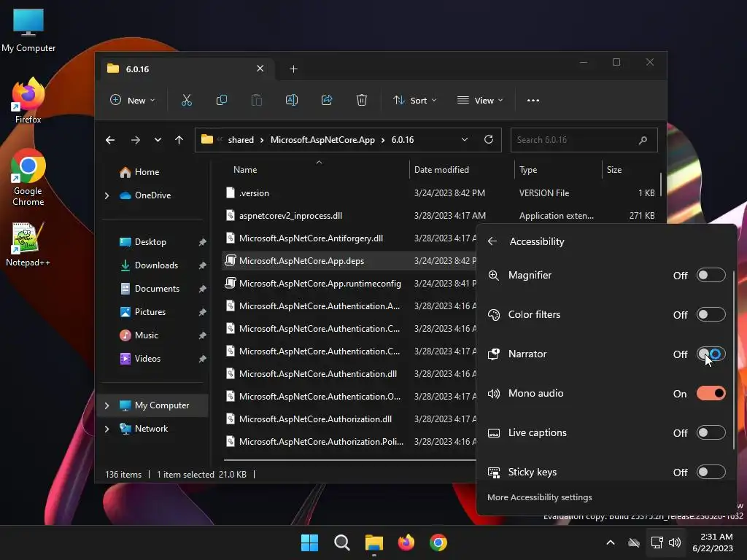Select Microsoft.AspNetCore.App.runtimeconfig file

pos(320,284)
